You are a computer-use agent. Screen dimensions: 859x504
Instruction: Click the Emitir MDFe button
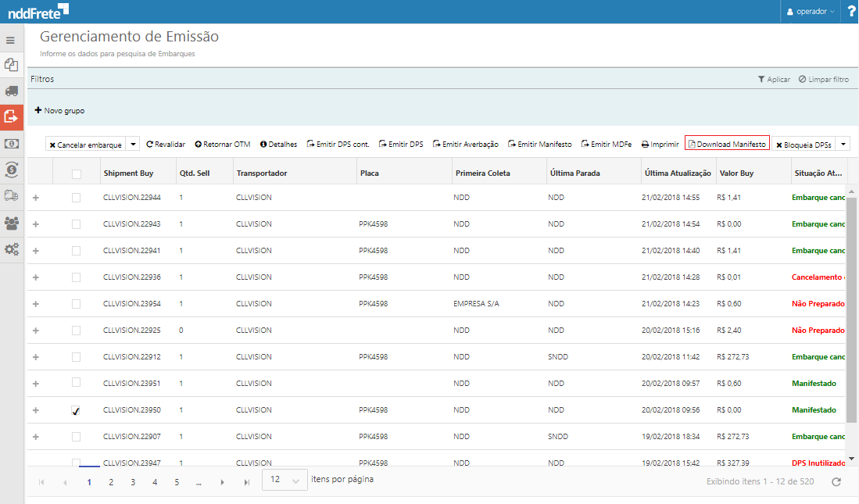606,145
